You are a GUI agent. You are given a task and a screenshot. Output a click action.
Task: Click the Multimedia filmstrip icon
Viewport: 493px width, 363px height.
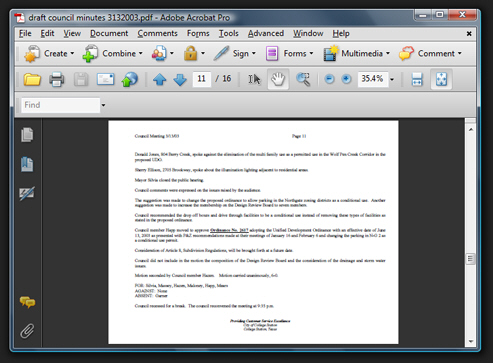331,53
